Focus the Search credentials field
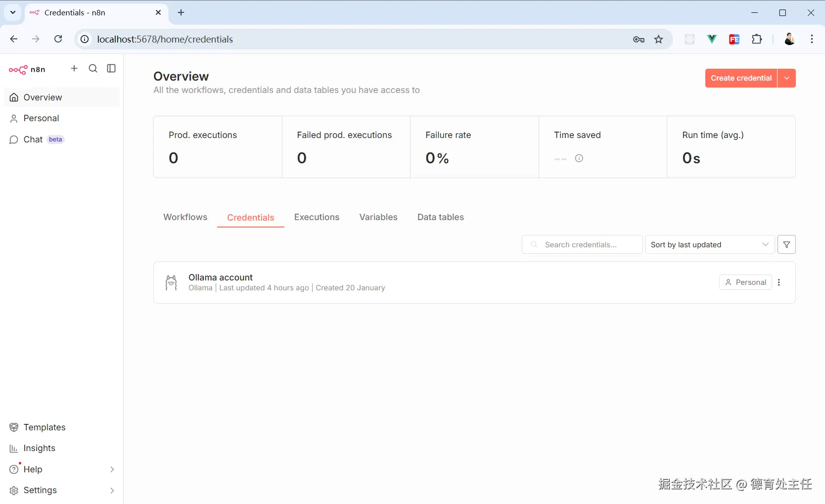This screenshot has height=504, width=825. pyautogui.click(x=582, y=244)
